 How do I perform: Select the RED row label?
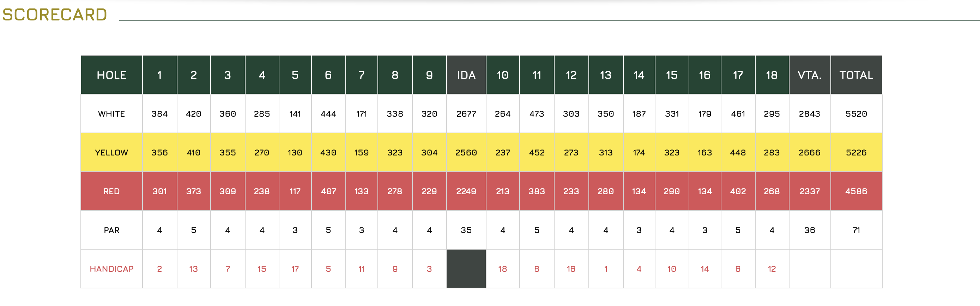[111, 191]
